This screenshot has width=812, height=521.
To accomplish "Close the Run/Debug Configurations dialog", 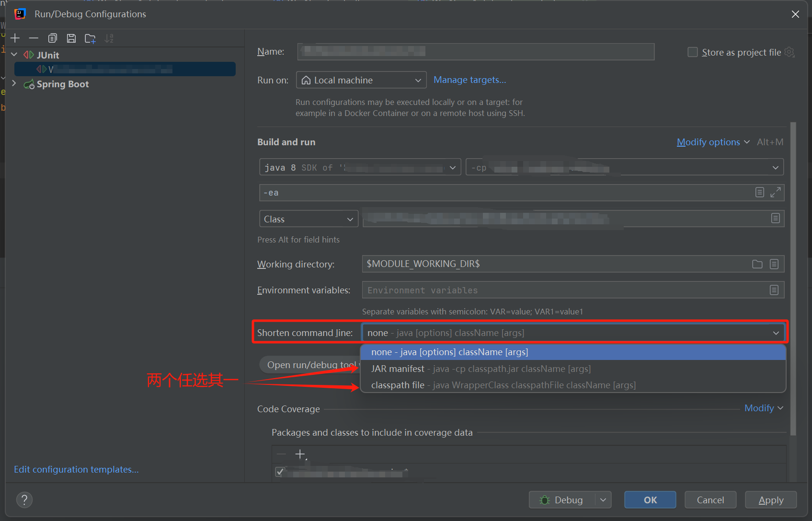I will pos(795,14).
